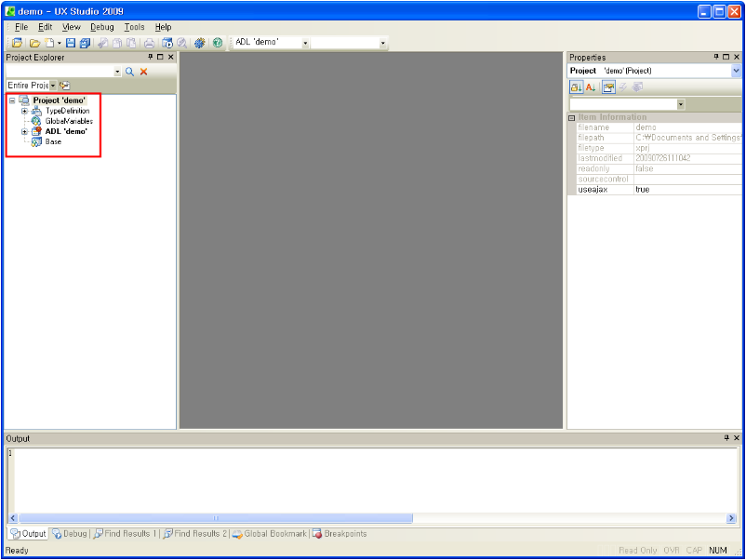Image resolution: width=746 pixels, height=560 pixels.
Task: Click the Paste toolbar icon
Action: (131, 43)
